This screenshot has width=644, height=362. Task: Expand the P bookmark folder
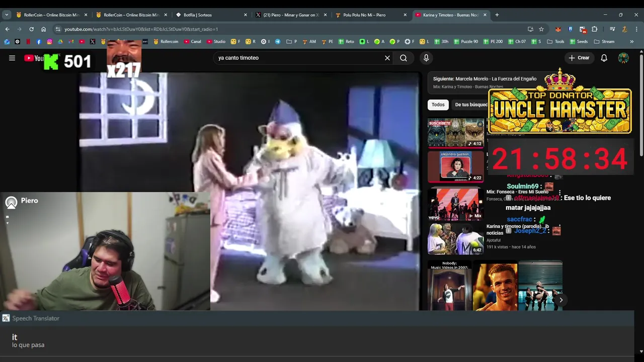pos(292,42)
